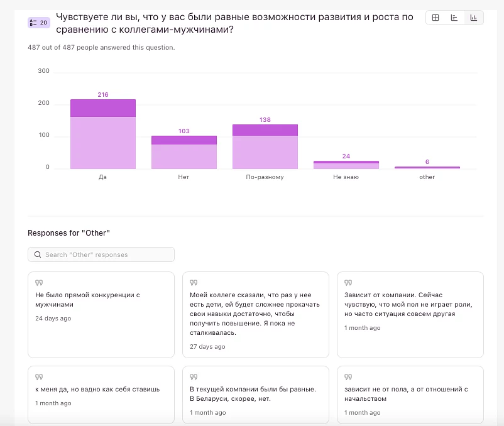Click the 'Не знаю' bar showing 24
Image resolution: width=504 pixels, height=426 pixels.
pyautogui.click(x=346, y=165)
